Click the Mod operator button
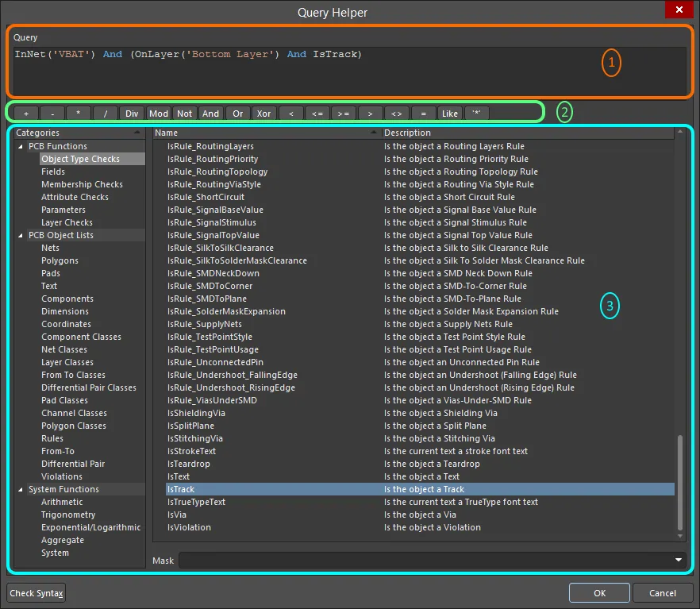This screenshot has width=700, height=609. pos(159,114)
